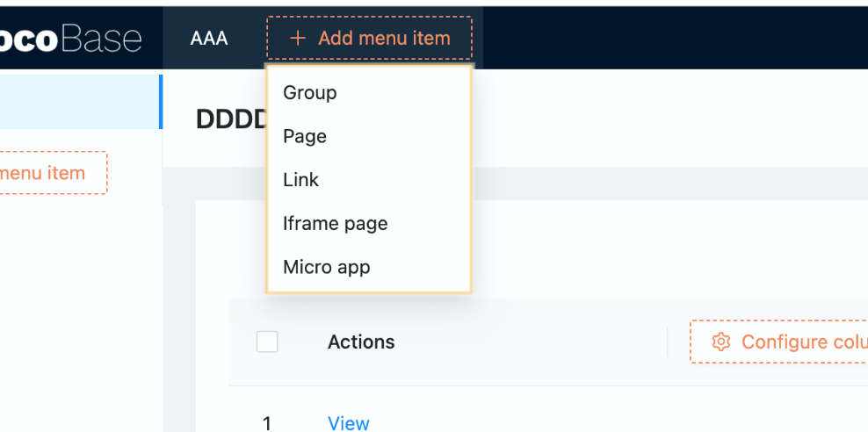Click the plus icon in top Add menu item

coord(298,38)
